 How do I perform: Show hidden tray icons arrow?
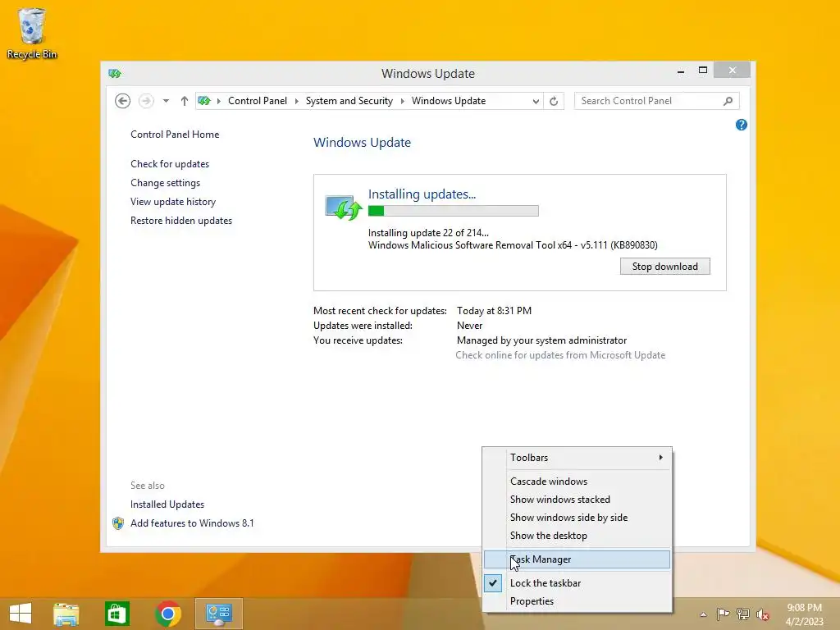pyautogui.click(x=703, y=614)
